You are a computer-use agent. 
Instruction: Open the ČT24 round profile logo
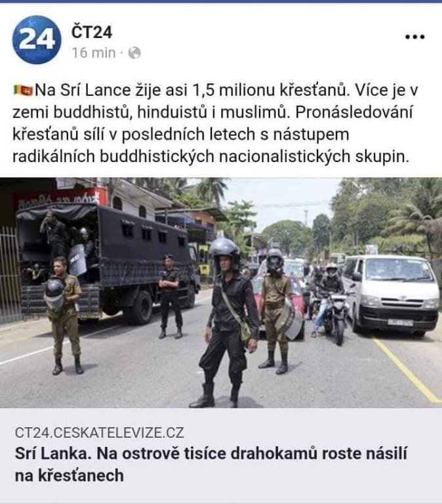(x=36, y=40)
